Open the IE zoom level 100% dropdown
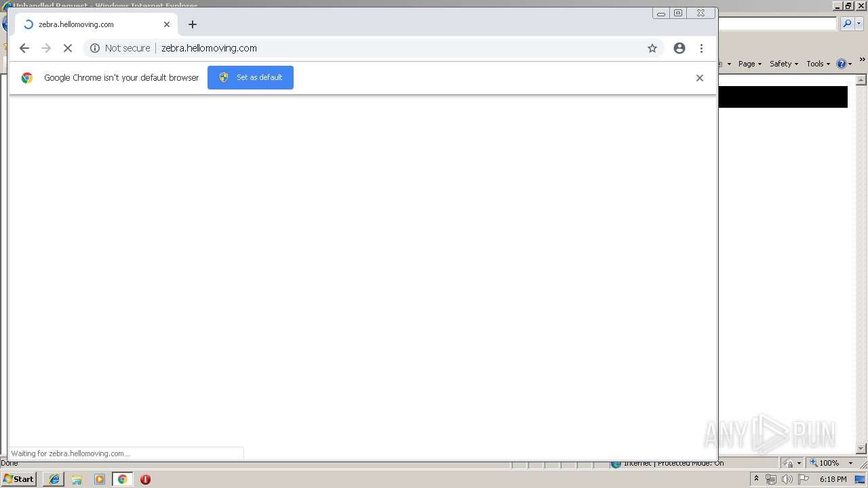The image size is (868, 488). point(850,464)
